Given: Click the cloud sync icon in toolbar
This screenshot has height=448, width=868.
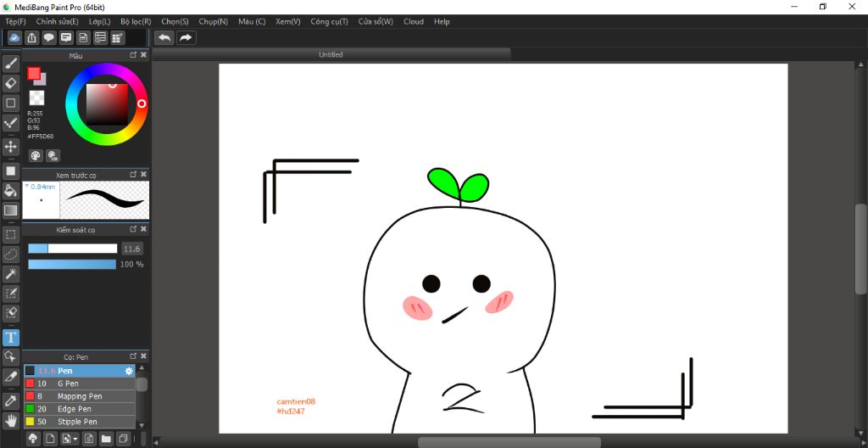Looking at the screenshot, I should click(15, 37).
